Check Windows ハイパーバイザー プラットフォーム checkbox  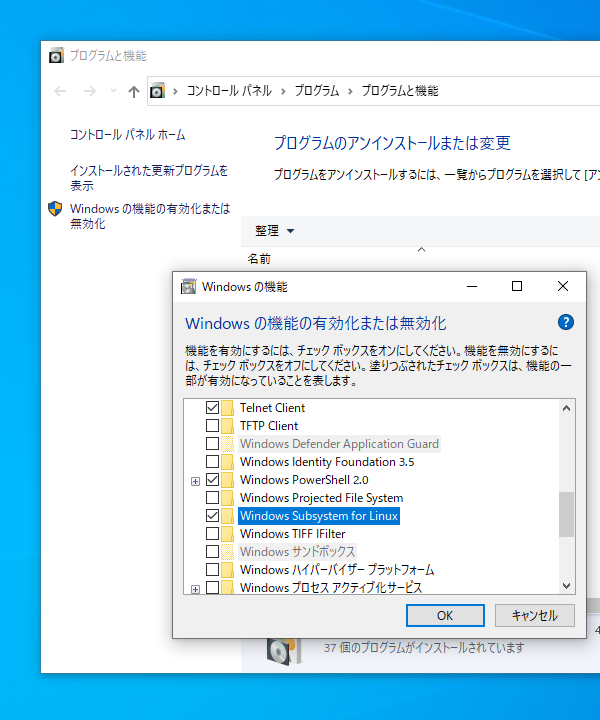pyautogui.click(x=212, y=569)
